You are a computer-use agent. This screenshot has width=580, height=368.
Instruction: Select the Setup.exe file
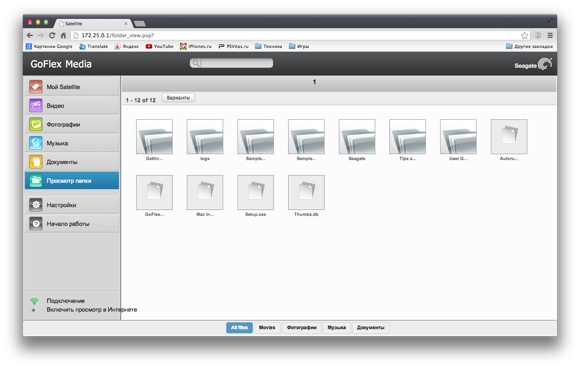256,192
